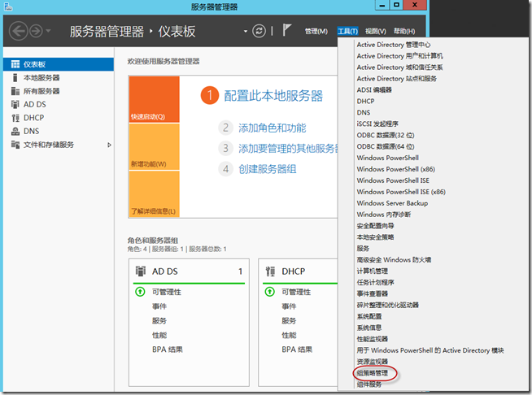
Task: Open the navigation history dropdown arrow
Action: 48,31
